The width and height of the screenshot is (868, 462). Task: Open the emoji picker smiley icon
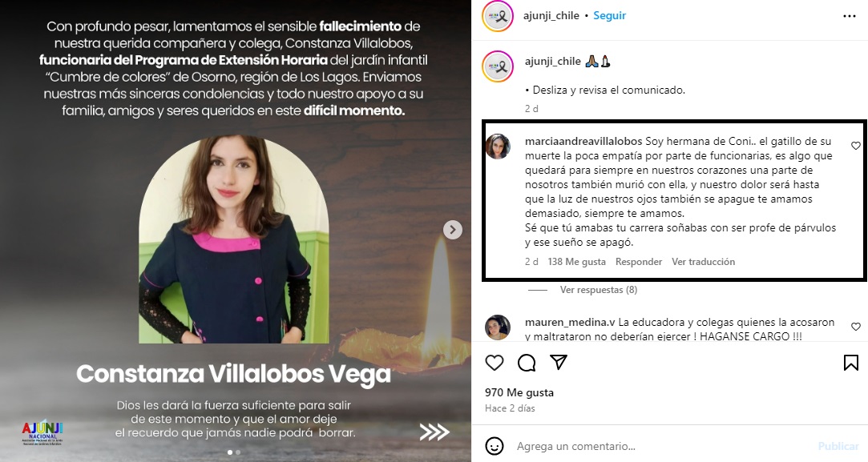tap(495, 446)
